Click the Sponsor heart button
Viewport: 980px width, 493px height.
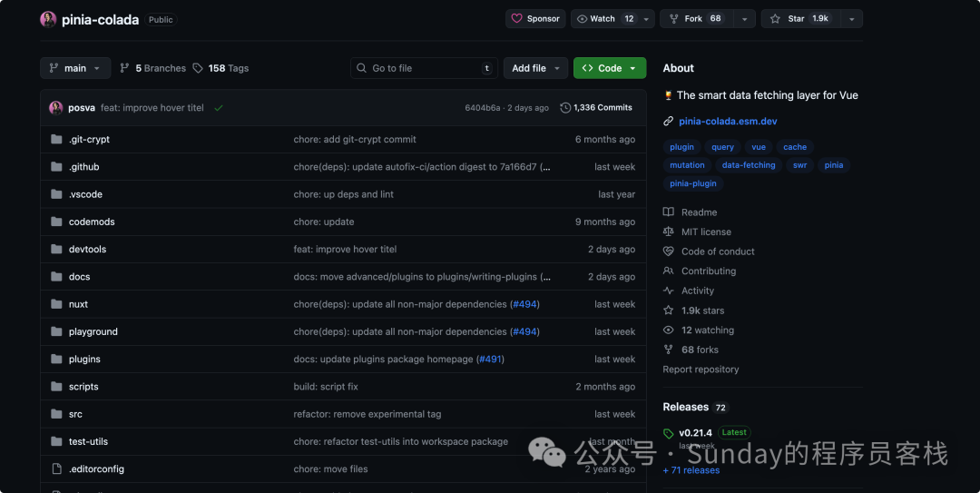535,19
